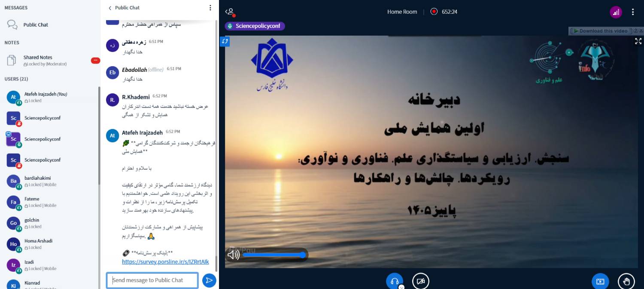Toggle the share webcam button
644x289 pixels.
tap(421, 281)
